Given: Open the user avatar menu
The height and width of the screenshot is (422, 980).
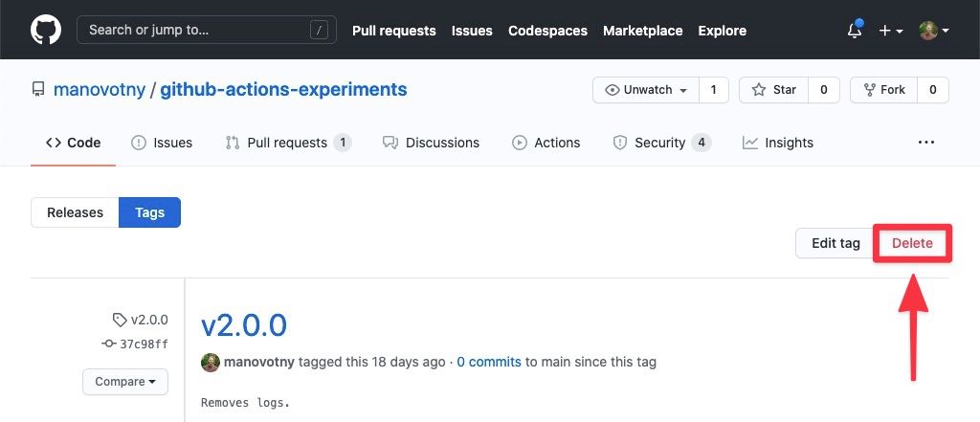Looking at the screenshot, I should (x=933, y=31).
